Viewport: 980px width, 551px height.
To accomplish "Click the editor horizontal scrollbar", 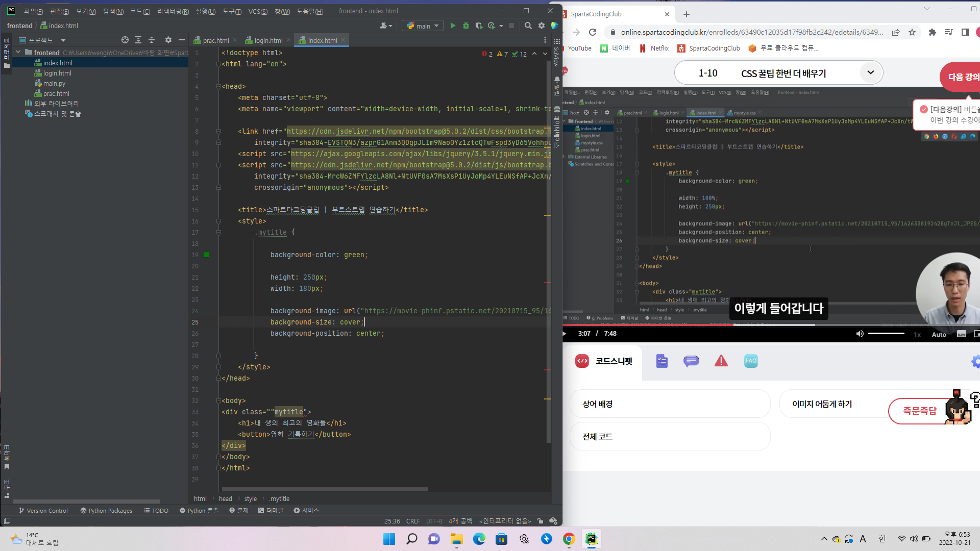I will (325, 489).
